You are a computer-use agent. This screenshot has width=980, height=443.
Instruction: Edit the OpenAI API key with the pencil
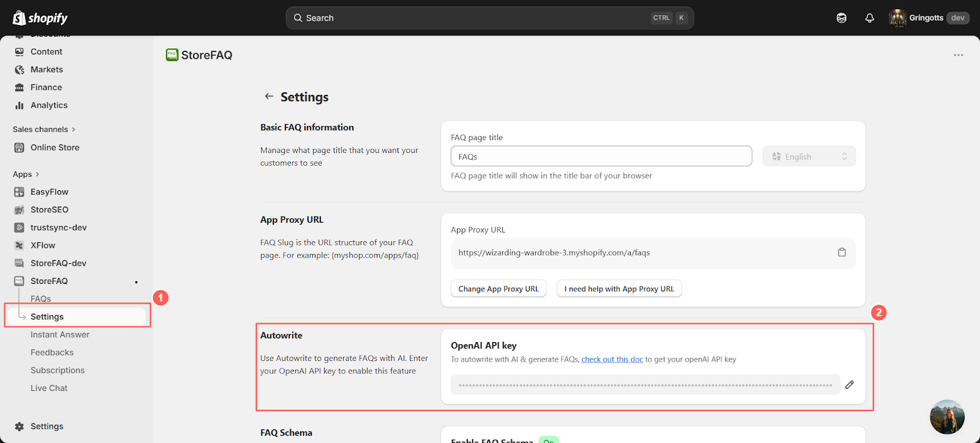click(x=850, y=385)
